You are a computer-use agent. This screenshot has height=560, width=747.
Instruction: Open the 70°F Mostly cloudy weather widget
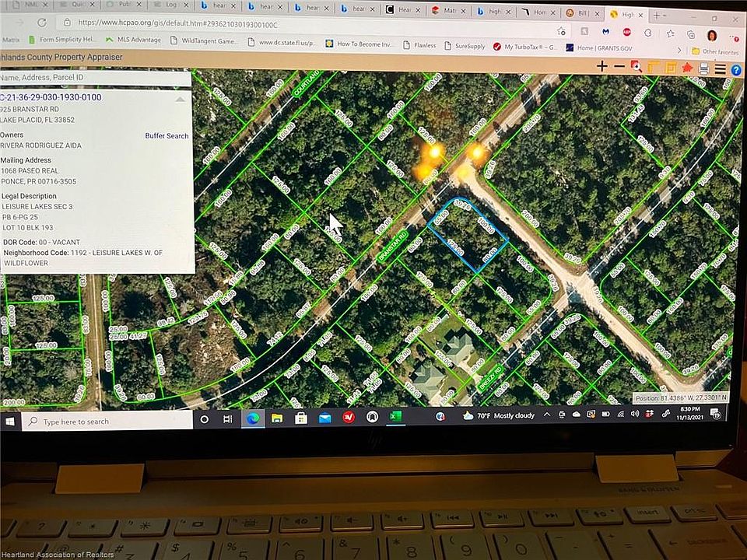[x=498, y=415]
